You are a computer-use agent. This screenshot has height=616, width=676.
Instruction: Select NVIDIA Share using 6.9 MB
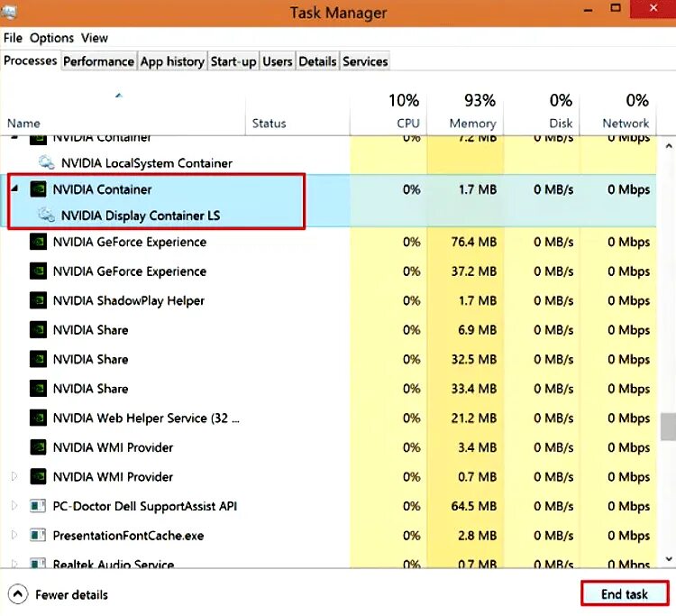pos(328,330)
